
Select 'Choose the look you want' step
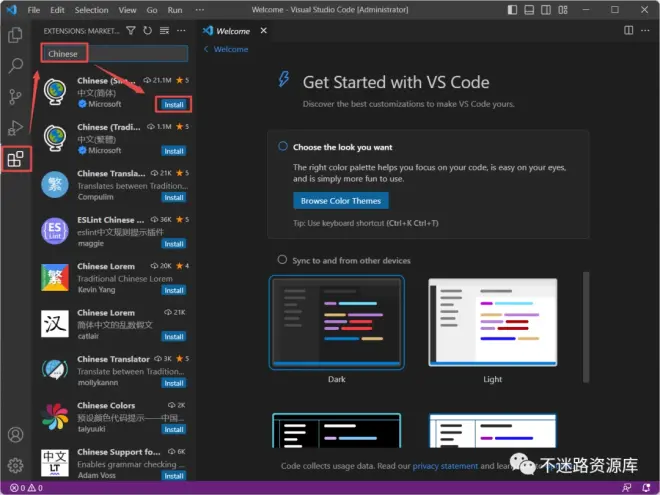[x=343, y=147]
